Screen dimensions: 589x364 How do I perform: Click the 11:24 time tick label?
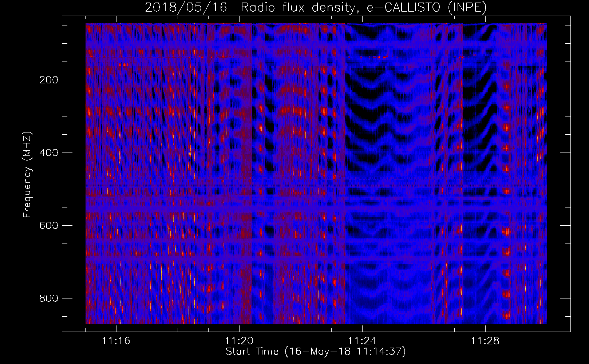362,341
